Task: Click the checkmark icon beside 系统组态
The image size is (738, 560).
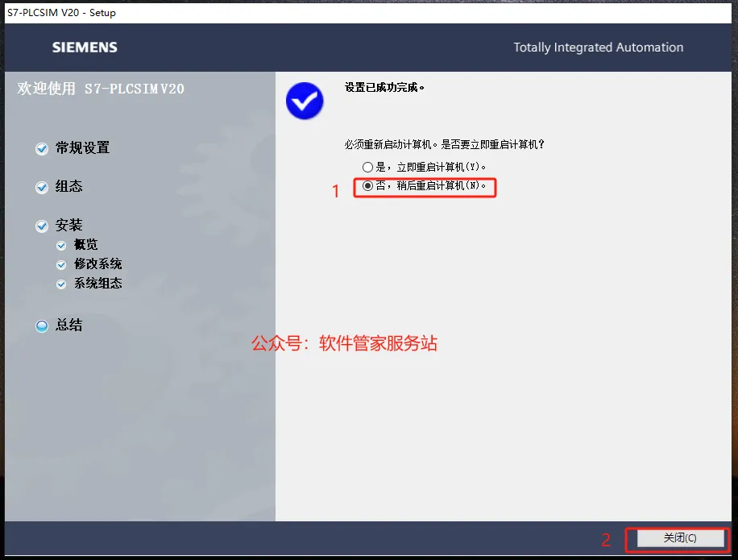Action: (61, 284)
